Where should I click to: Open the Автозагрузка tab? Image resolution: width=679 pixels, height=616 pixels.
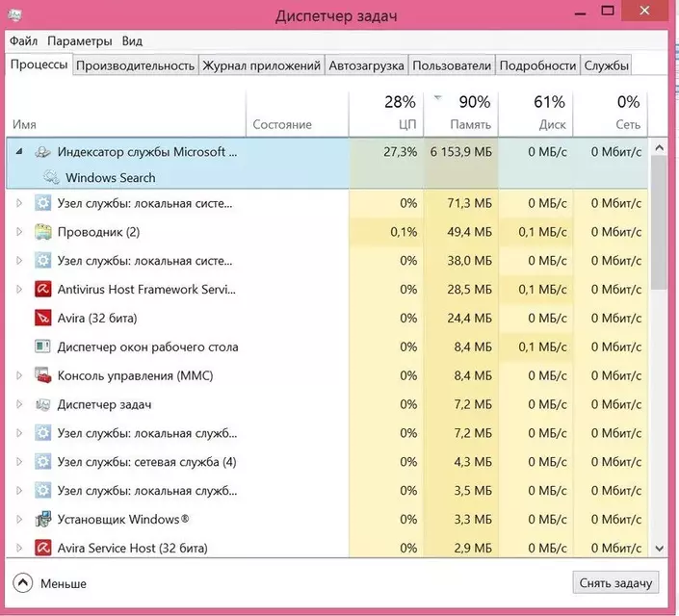(366, 65)
